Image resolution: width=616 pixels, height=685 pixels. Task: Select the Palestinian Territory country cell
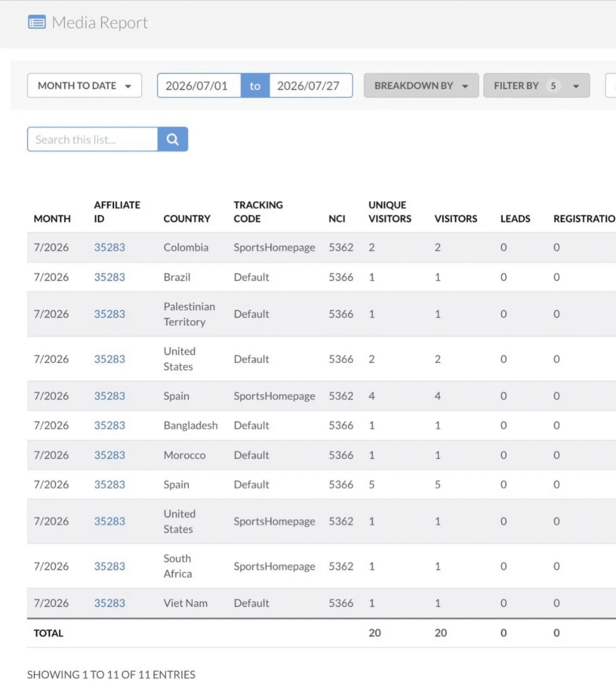(x=189, y=314)
